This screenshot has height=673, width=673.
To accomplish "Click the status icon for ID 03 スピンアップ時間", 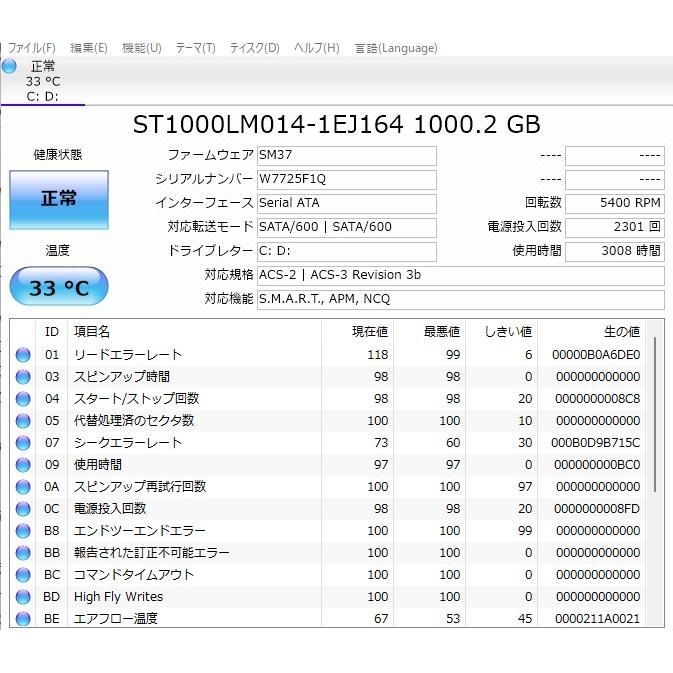I will [23, 377].
